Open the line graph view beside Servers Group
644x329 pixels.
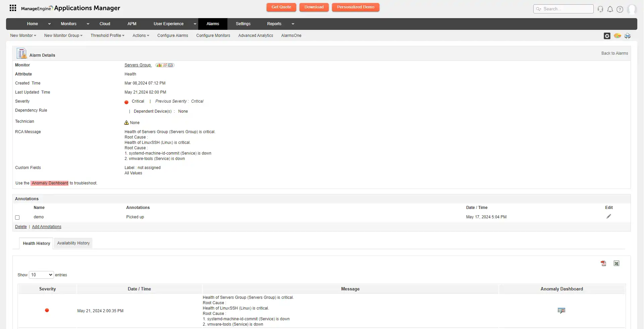[165, 65]
